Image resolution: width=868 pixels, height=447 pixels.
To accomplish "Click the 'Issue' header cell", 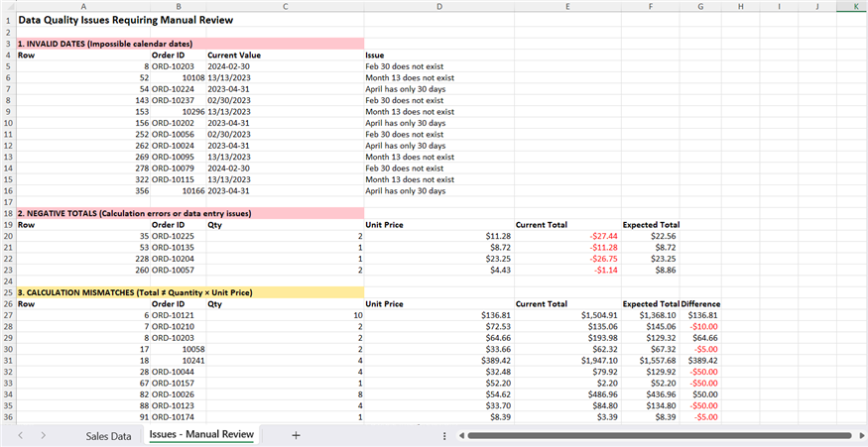I will pyautogui.click(x=375, y=56).
